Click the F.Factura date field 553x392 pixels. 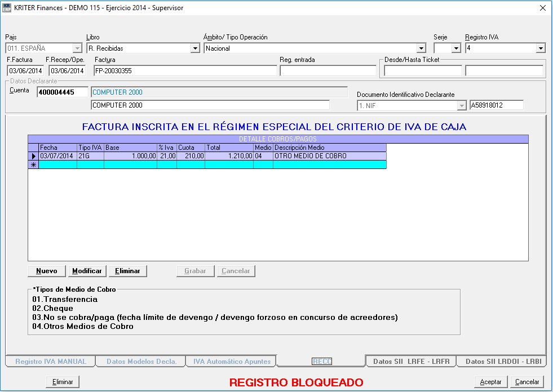coord(25,71)
